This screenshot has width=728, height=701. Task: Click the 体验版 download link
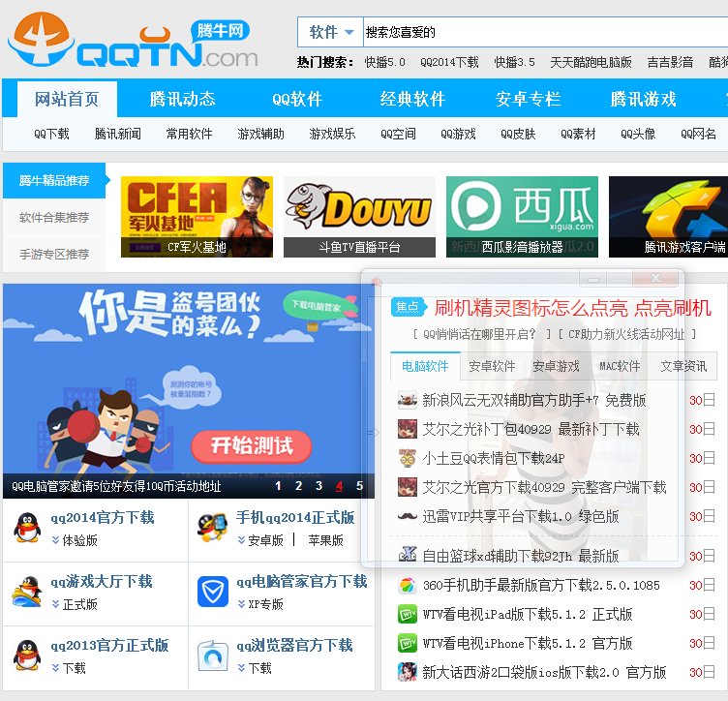click(79, 540)
